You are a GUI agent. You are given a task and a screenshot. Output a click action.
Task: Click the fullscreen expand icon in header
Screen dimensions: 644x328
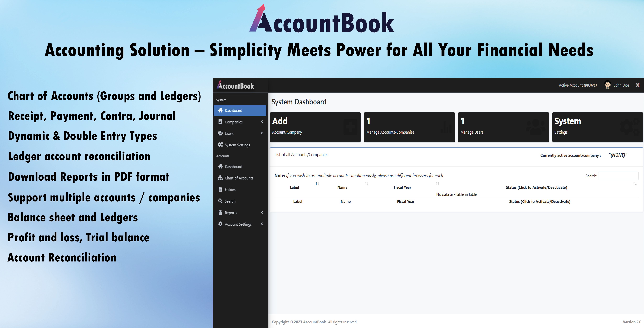(x=637, y=85)
